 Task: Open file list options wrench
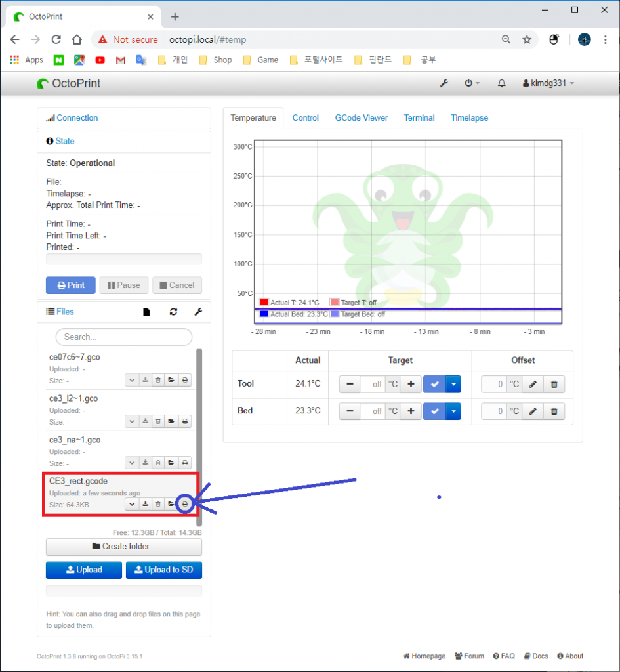pyautogui.click(x=198, y=312)
